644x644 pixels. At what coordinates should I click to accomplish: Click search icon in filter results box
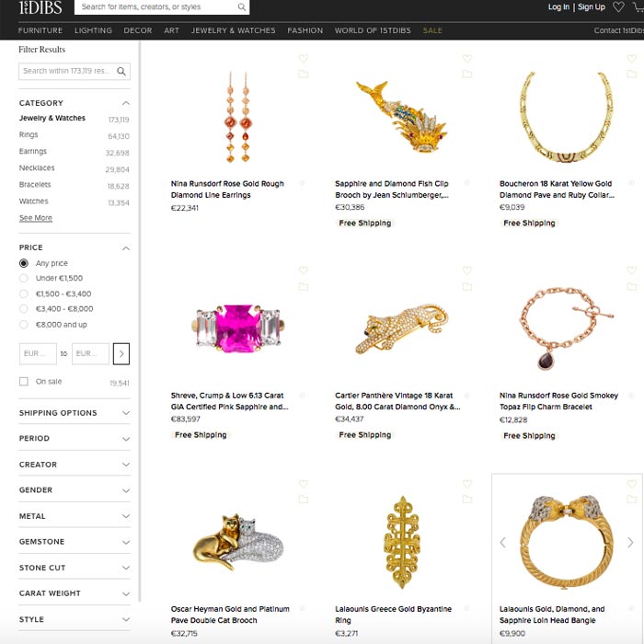point(121,72)
